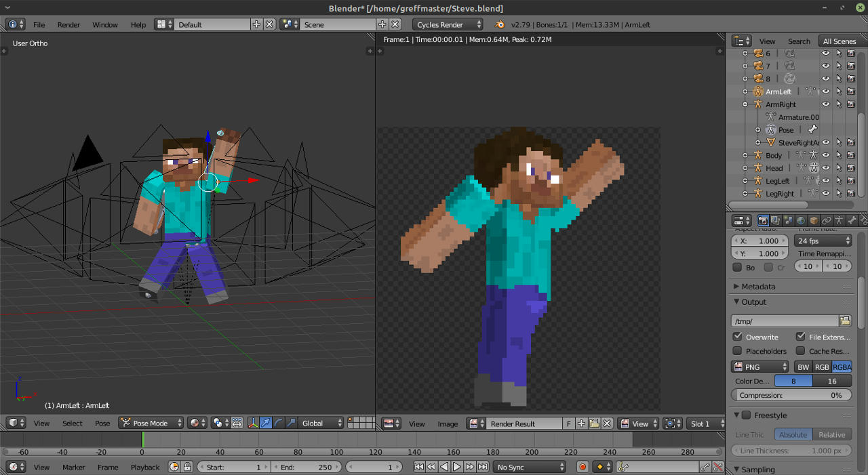Open the 24 fps frame rate dropdown
The height and width of the screenshot is (475, 868).
click(x=823, y=241)
